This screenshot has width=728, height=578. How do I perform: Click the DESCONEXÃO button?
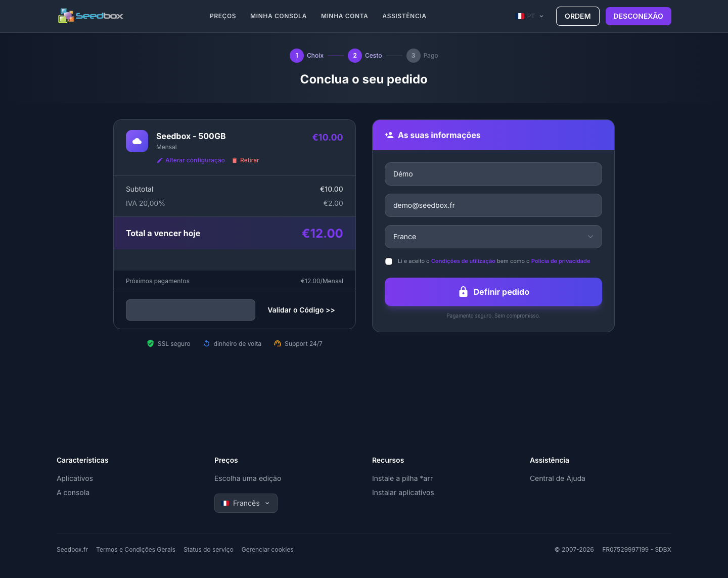click(639, 16)
